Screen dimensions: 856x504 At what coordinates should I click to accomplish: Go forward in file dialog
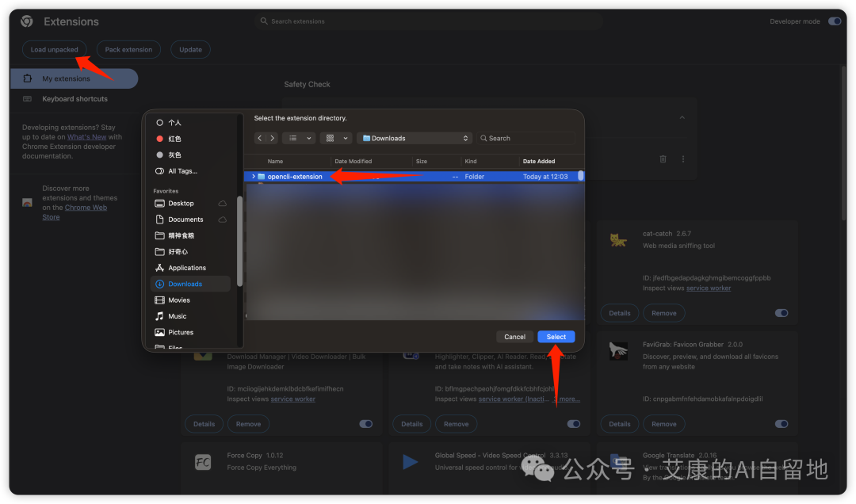(273, 138)
